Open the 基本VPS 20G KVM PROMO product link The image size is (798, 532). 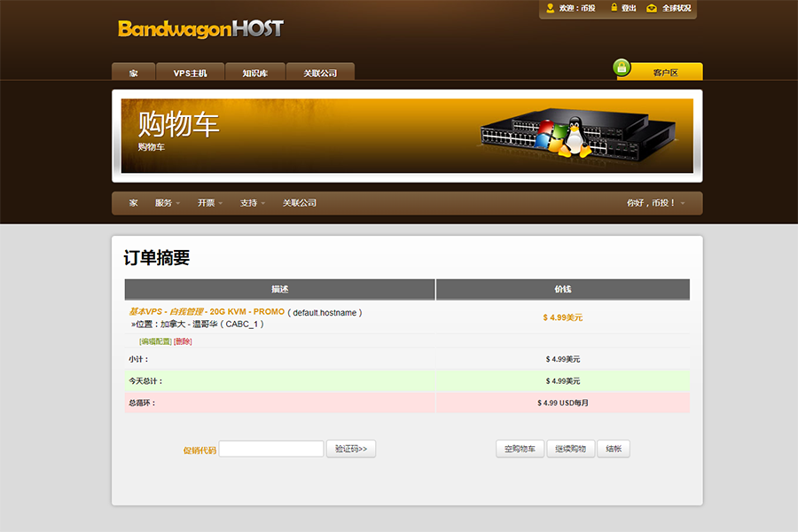(x=207, y=311)
